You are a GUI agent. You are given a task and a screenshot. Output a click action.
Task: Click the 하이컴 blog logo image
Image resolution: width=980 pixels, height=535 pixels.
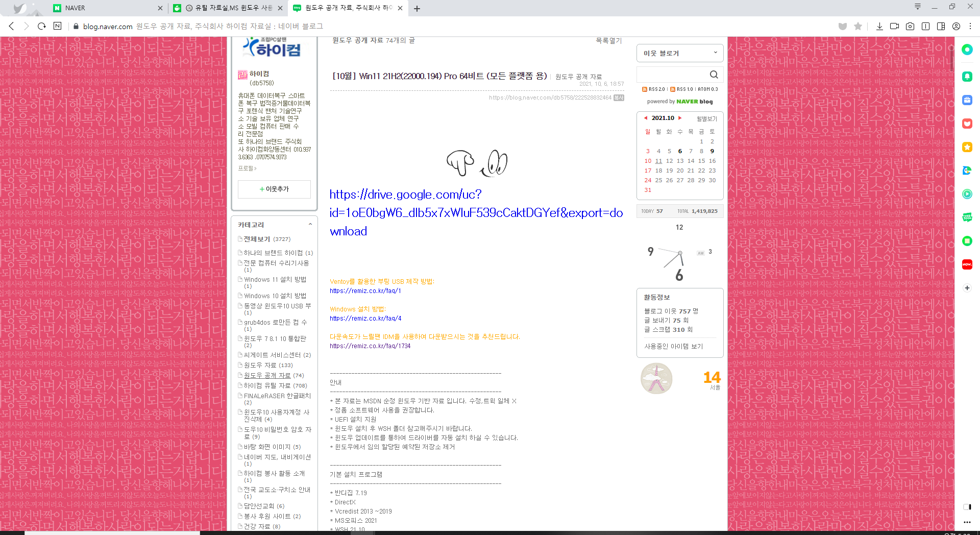pyautogui.click(x=272, y=47)
